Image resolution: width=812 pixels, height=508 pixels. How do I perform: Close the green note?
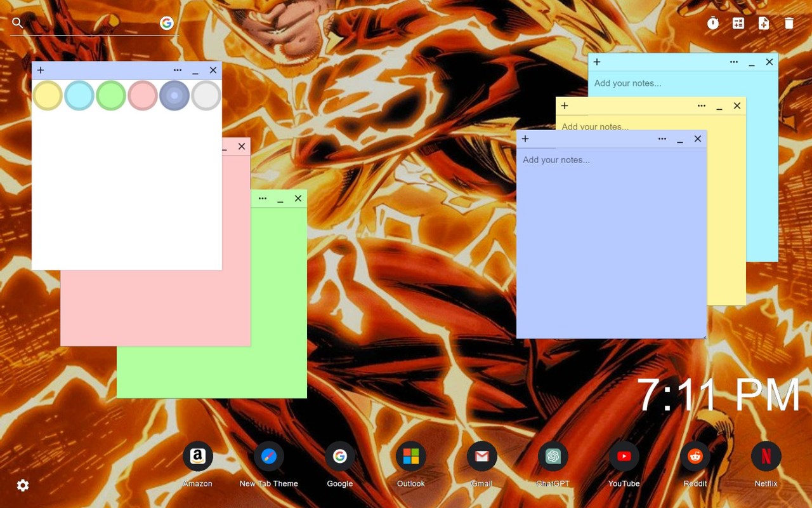(x=298, y=199)
